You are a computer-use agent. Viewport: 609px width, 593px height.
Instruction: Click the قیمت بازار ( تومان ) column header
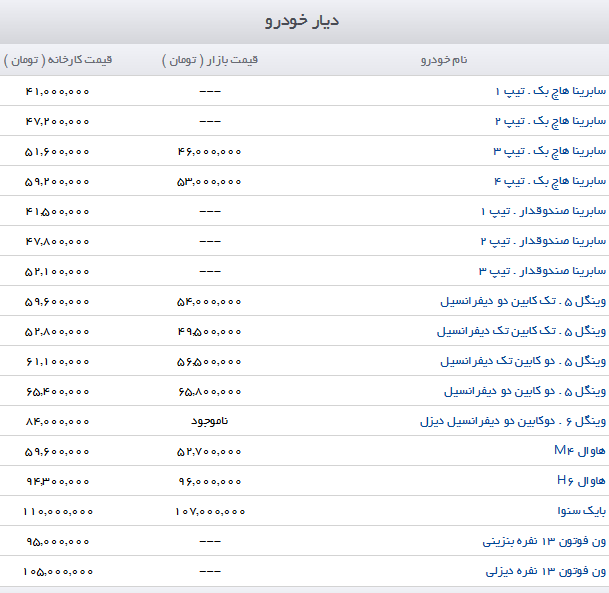pyautogui.click(x=210, y=60)
